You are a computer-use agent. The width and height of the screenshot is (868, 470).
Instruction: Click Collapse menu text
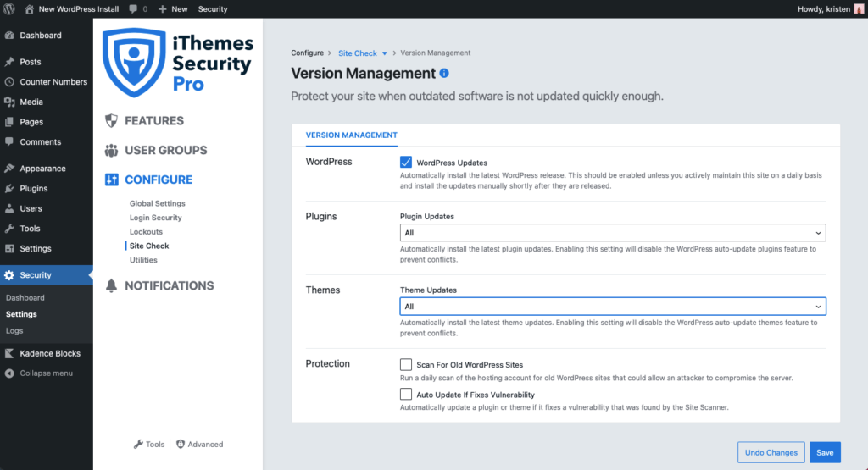(46, 373)
